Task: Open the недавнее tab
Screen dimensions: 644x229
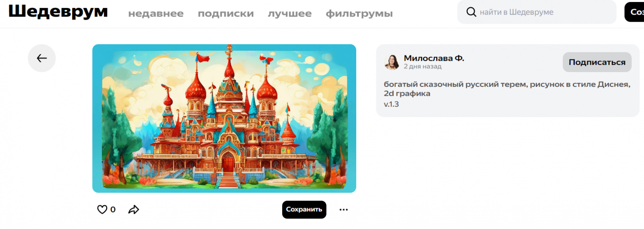Action: [156, 14]
